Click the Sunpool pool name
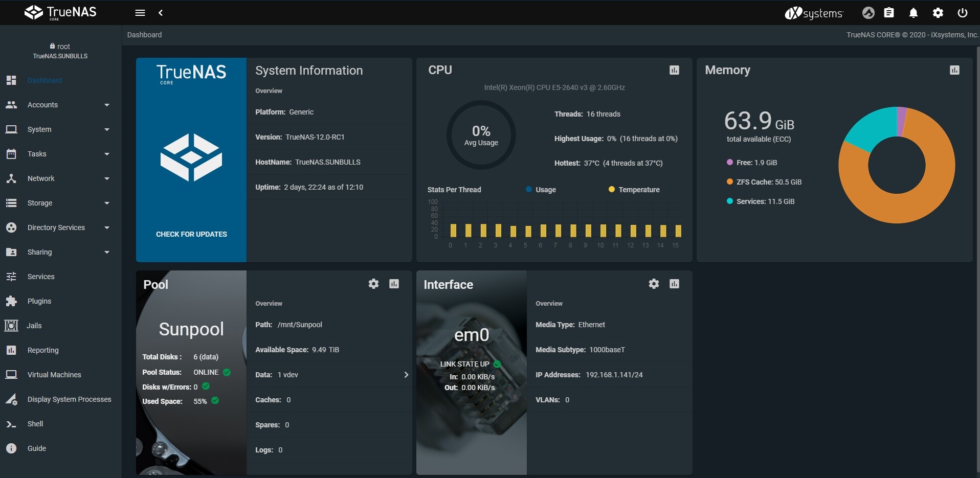The height and width of the screenshot is (478, 980). point(191,329)
